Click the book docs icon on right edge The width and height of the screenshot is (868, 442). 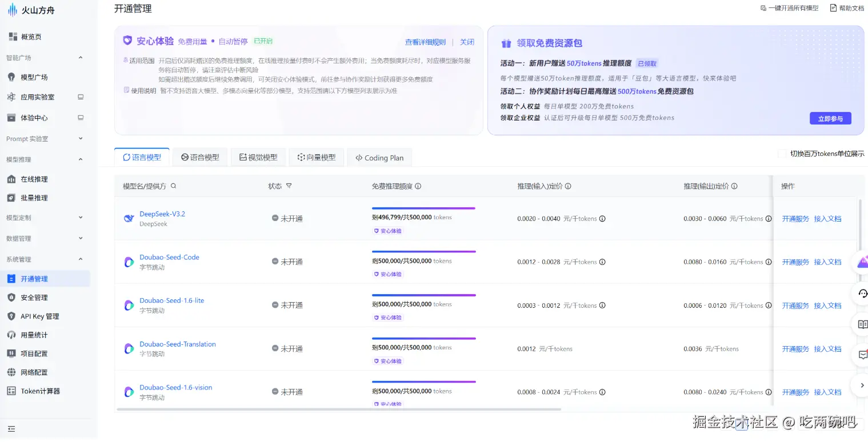coord(862,324)
